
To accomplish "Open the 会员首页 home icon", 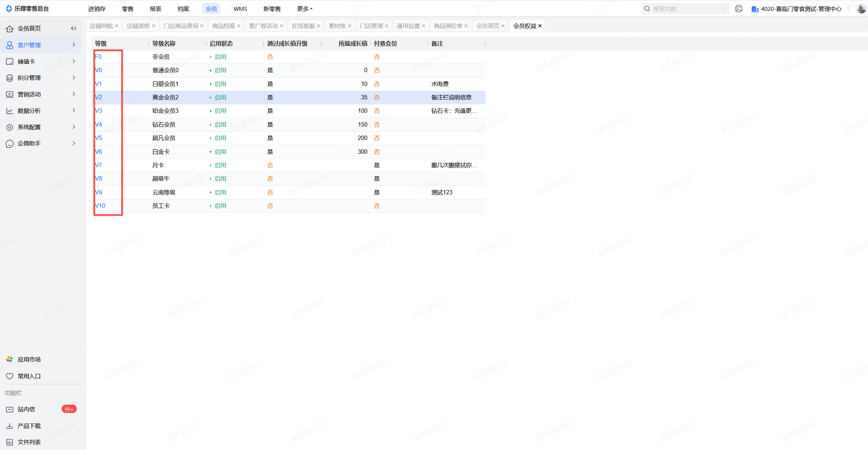I will tap(10, 29).
